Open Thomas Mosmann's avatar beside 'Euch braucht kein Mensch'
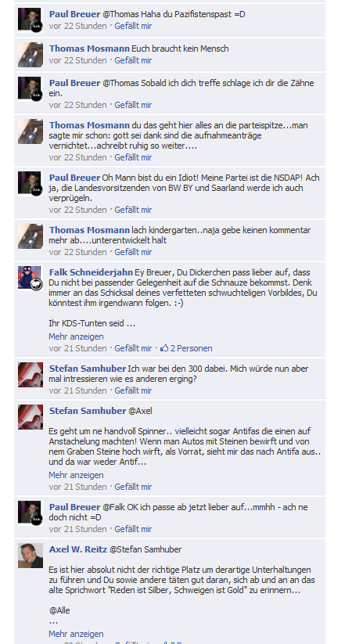The image size is (345, 644). click(x=30, y=54)
